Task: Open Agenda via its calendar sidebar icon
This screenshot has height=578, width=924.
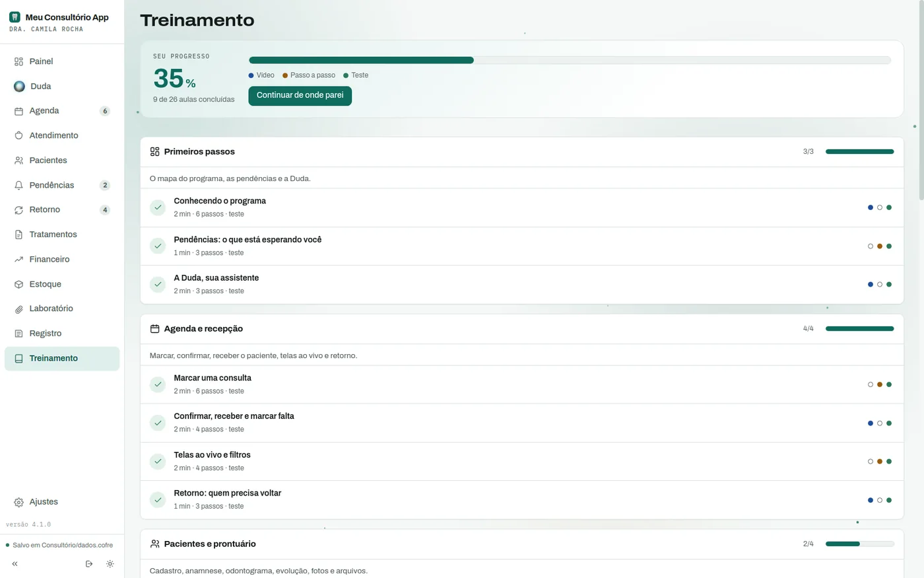Action: 18,111
